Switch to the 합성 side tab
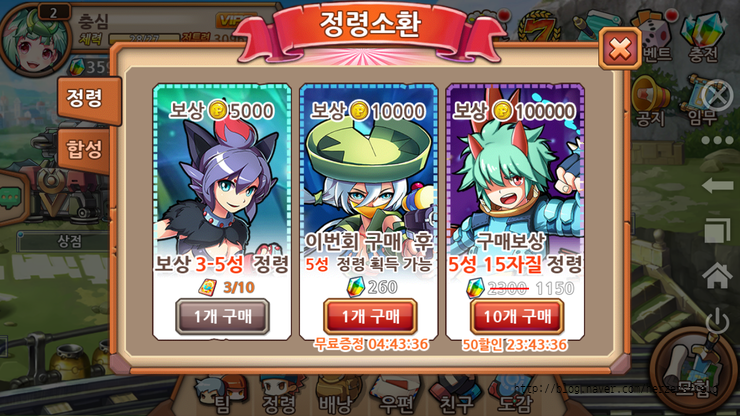 pyautogui.click(x=85, y=150)
